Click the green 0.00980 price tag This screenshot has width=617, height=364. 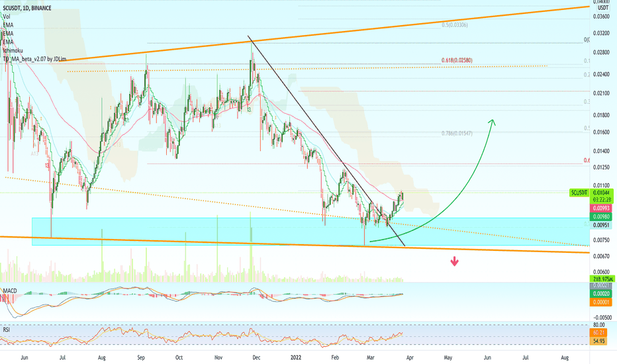pos(601,217)
